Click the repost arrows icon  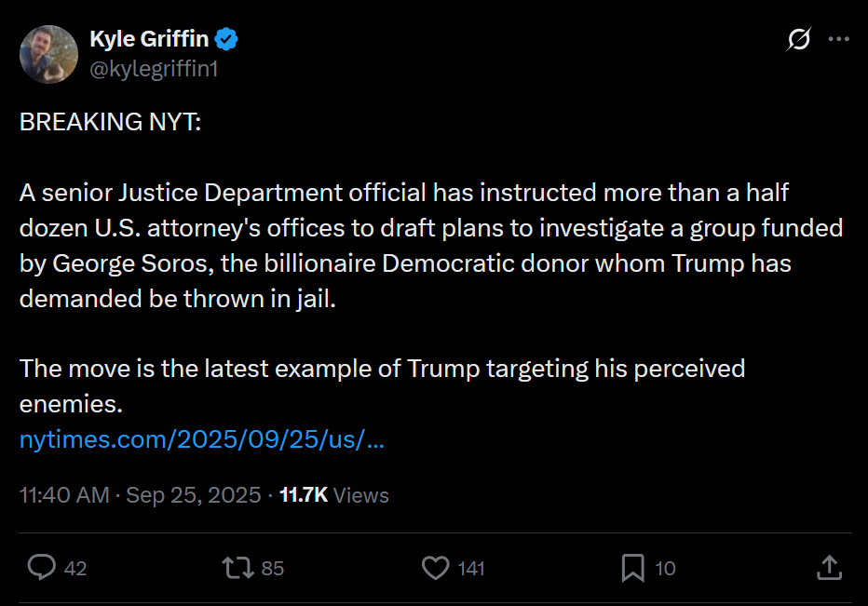[237, 567]
